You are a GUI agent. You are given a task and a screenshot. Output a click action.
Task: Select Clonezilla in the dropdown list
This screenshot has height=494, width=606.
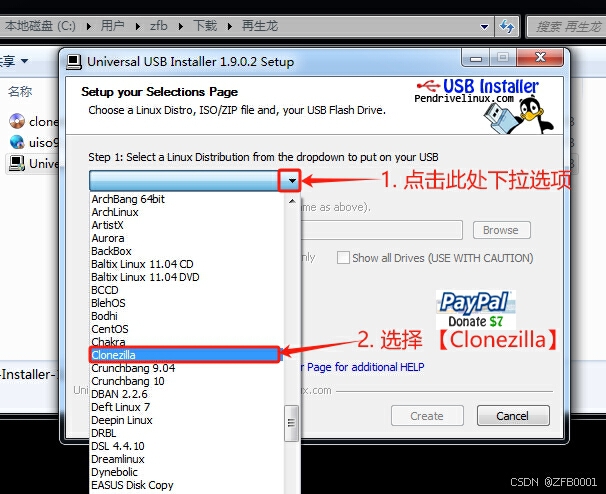click(x=184, y=355)
